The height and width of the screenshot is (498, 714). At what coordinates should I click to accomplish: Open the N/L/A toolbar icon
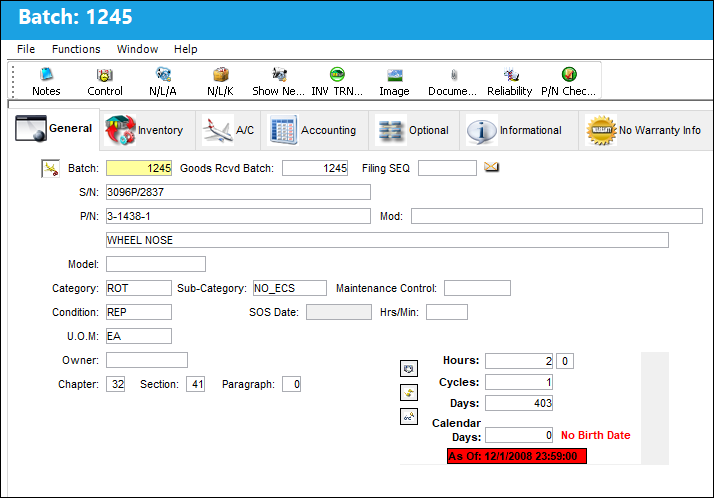point(163,81)
